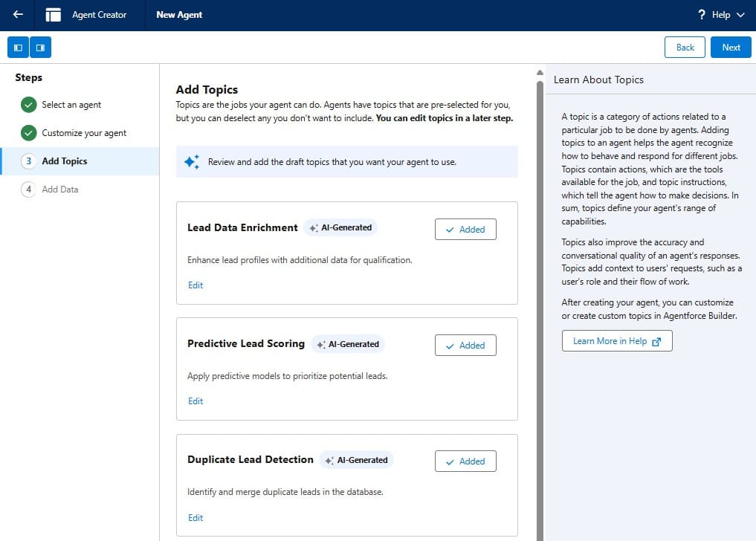Click the back arrow icon in header
Viewport: 756px width, 541px height.
tap(18, 15)
